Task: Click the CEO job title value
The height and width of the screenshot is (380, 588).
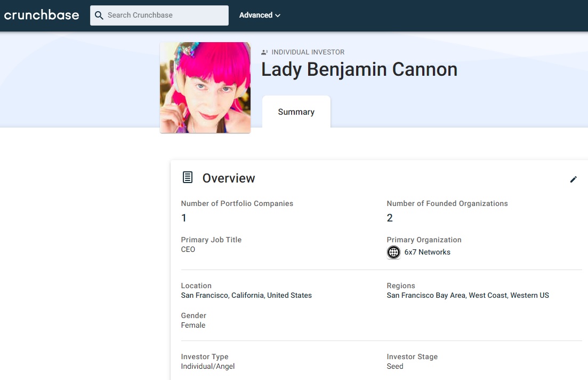Action: pyautogui.click(x=188, y=249)
